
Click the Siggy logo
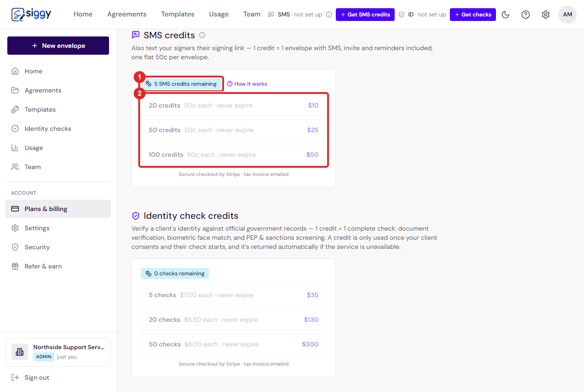click(x=31, y=14)
